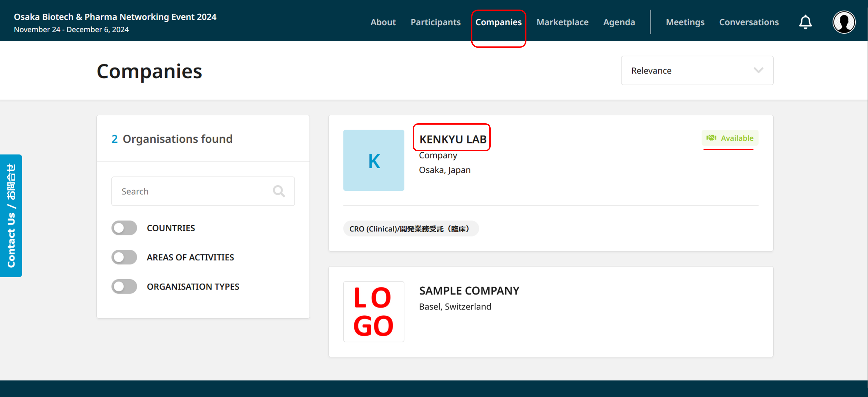
Task: Open the user profile avatar menu
Action: (x=844, y=22)
